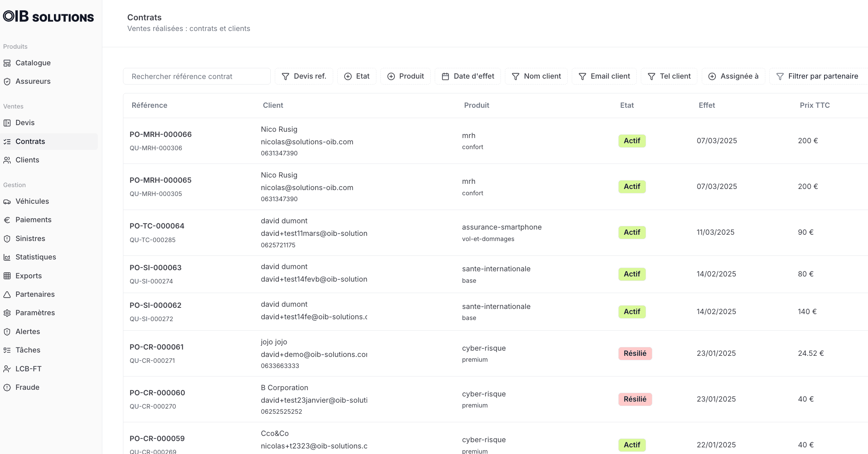Select the Paiements euro icon
The height and width of the screenshot is (454, 868).
(7, 220)
